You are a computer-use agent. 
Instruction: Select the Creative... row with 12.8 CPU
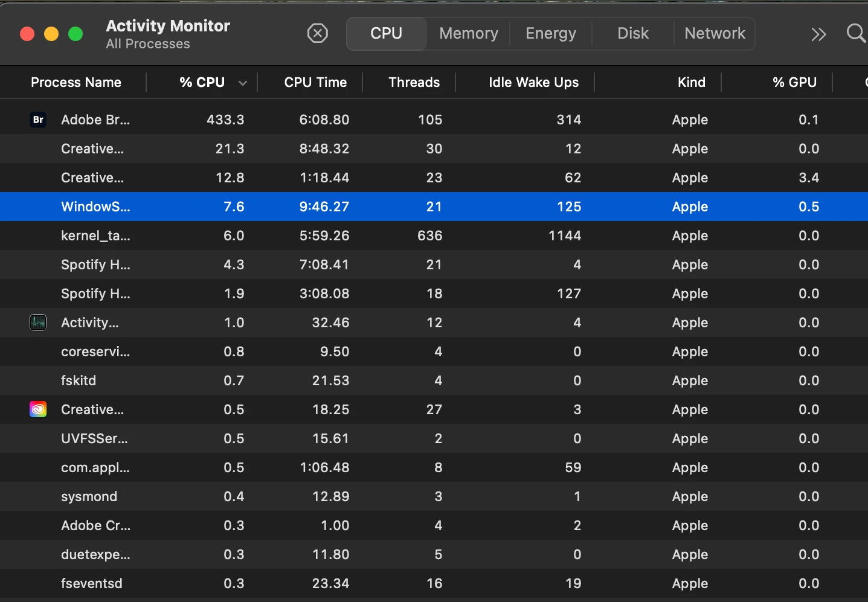434,178
